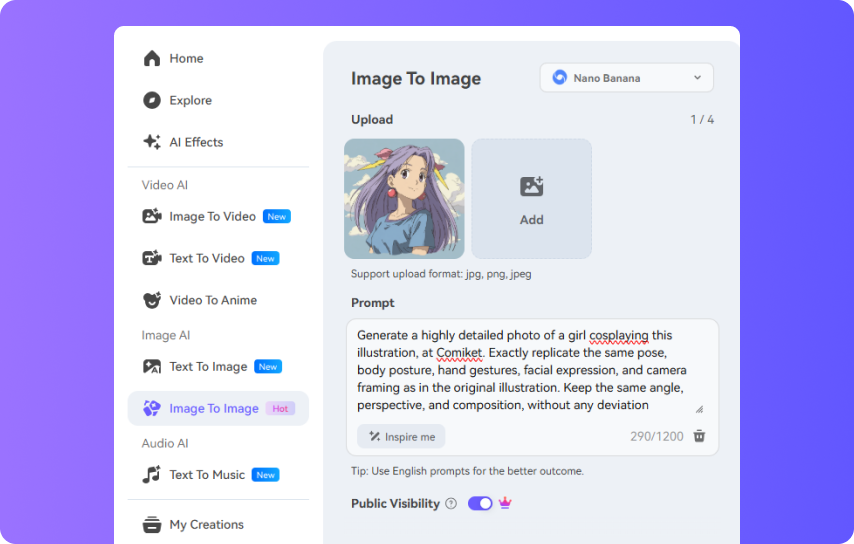Click the Home house icon

(x=152, y=58)
